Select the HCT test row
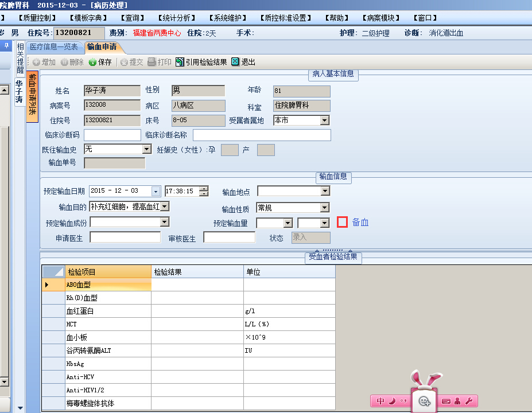 pyautogui.click(x=189, y=324)
